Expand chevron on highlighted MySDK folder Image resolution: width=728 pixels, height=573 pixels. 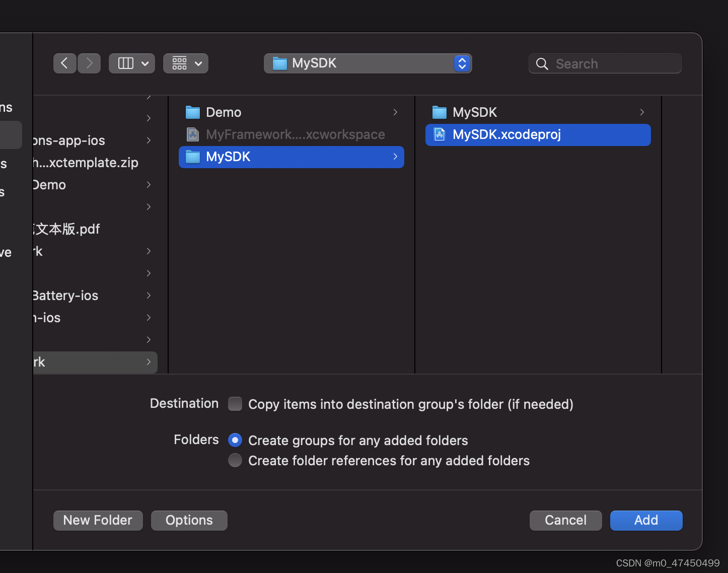(395, 157)
